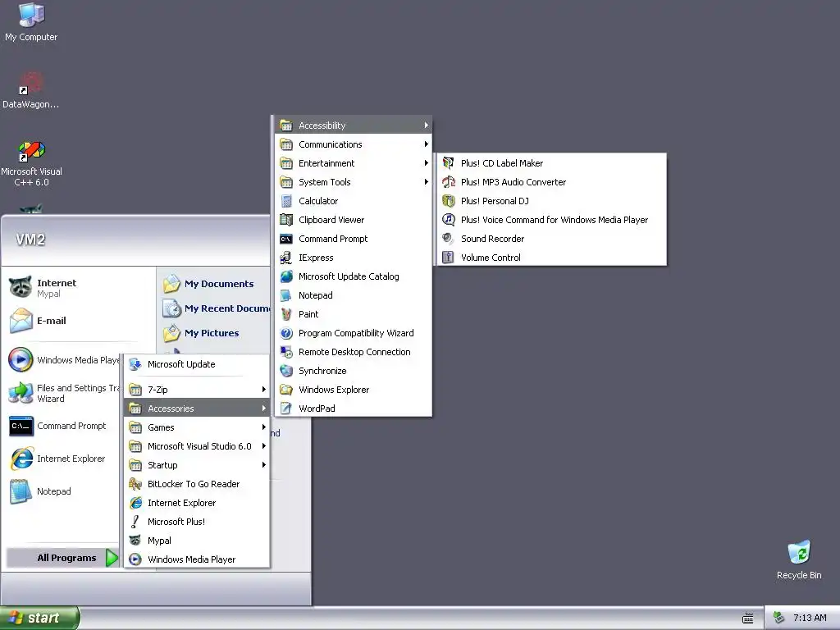Viewport: 840px width, 630px height.
Task: Expand System Tools submenu arrow
Action: click(426, 181)
